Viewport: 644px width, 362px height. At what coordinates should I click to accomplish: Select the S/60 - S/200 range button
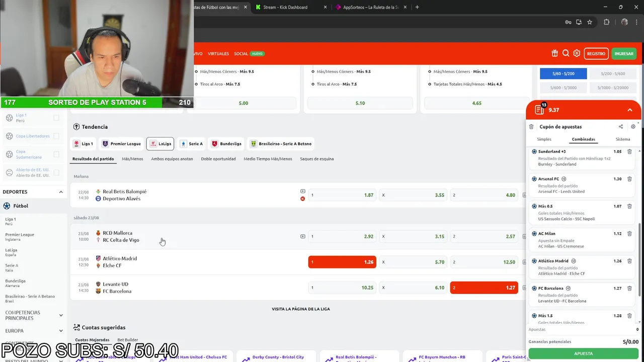[563, 73]
